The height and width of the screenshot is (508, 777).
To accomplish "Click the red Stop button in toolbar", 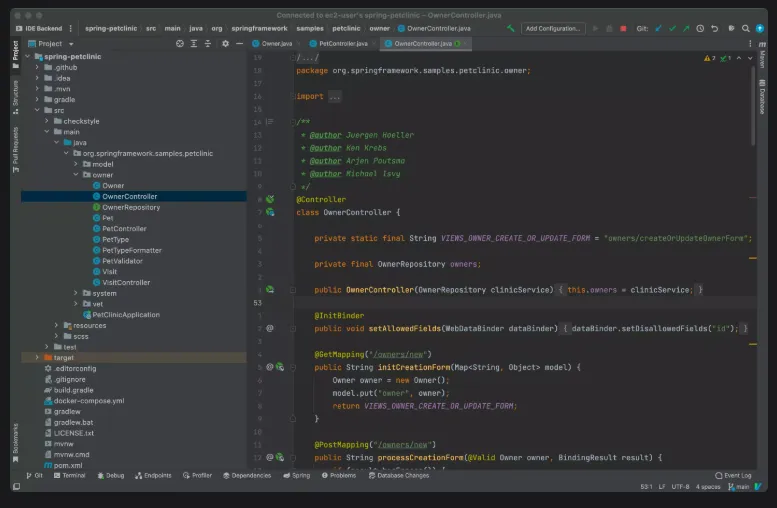I will point(623,29).
